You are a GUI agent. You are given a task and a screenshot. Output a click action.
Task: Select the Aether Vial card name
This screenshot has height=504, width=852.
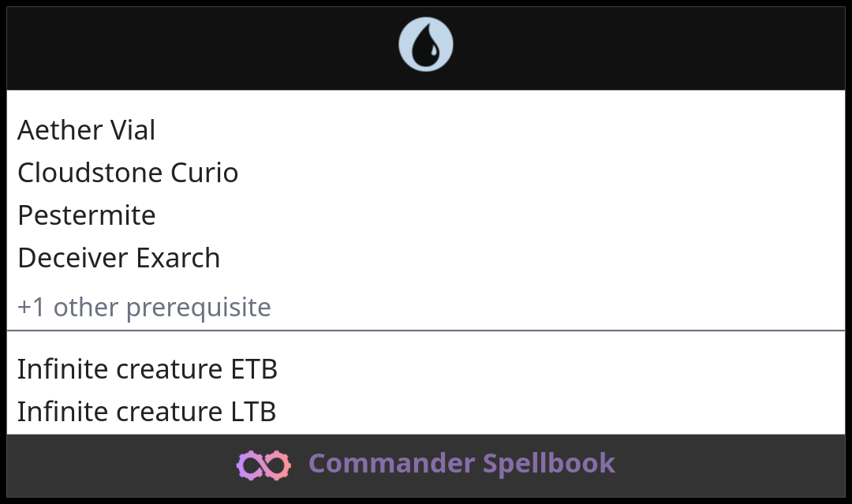tap(87, 130)
